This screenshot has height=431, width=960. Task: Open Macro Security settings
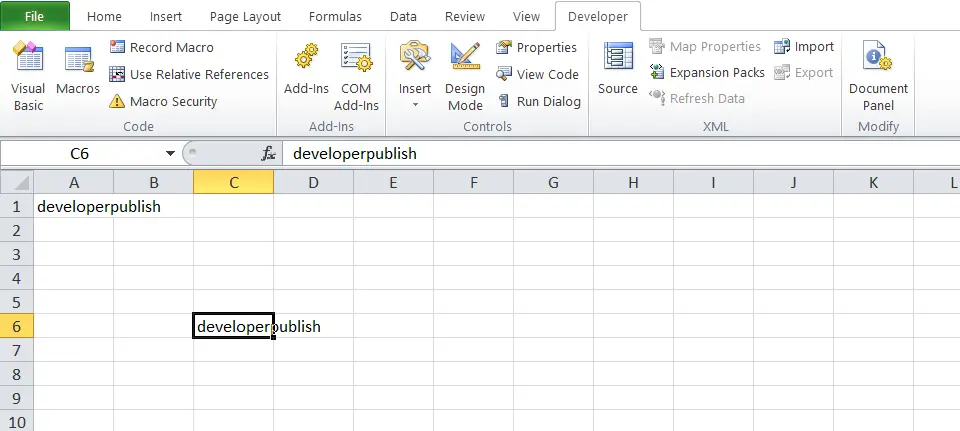tap(163, 101)
